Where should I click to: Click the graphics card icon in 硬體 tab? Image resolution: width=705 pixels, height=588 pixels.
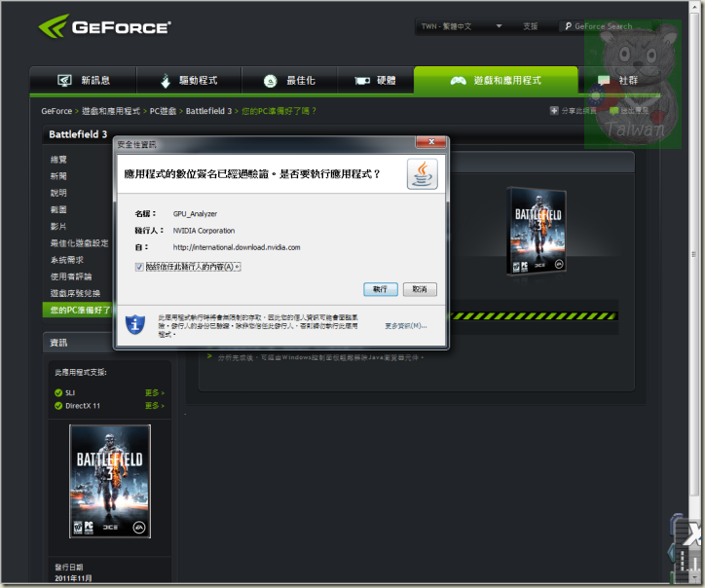pyautogui.click(x=362, y=81)
